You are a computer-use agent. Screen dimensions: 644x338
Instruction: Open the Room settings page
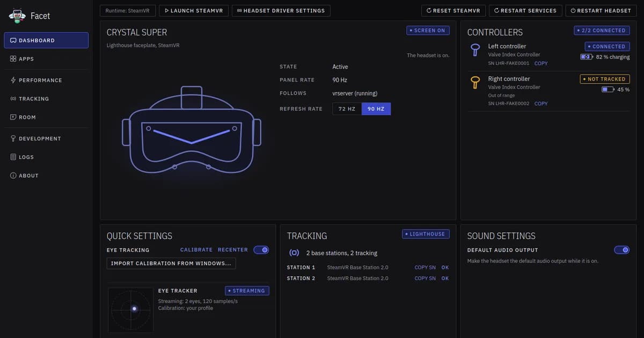pyautogui.click(x=46, y=117)
